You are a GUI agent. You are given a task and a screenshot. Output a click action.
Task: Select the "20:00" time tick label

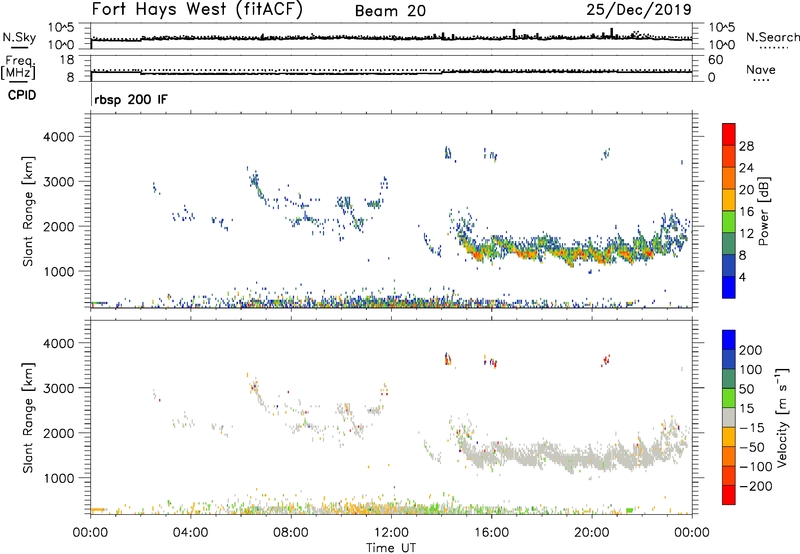pyautogui.click(x=591, y=533)
